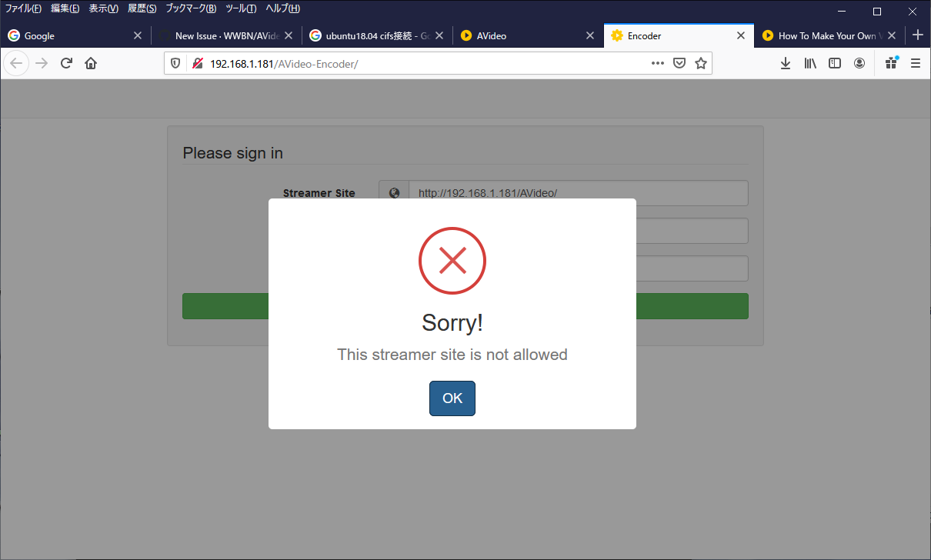Close the Google tab
The image size is (931, 560).
coord(138,35)
